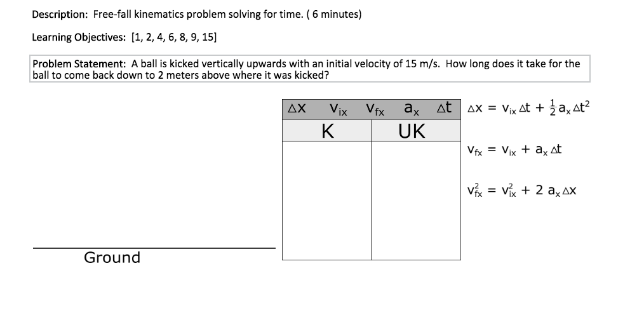
Task: Click the horizontal ground line
Action: coord(154,248)
